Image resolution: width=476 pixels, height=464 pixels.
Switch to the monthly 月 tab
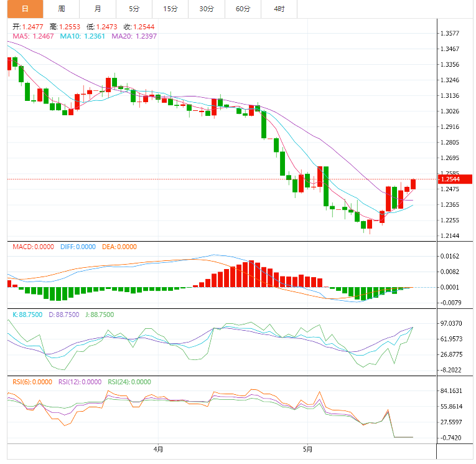[x=98, y=9]
